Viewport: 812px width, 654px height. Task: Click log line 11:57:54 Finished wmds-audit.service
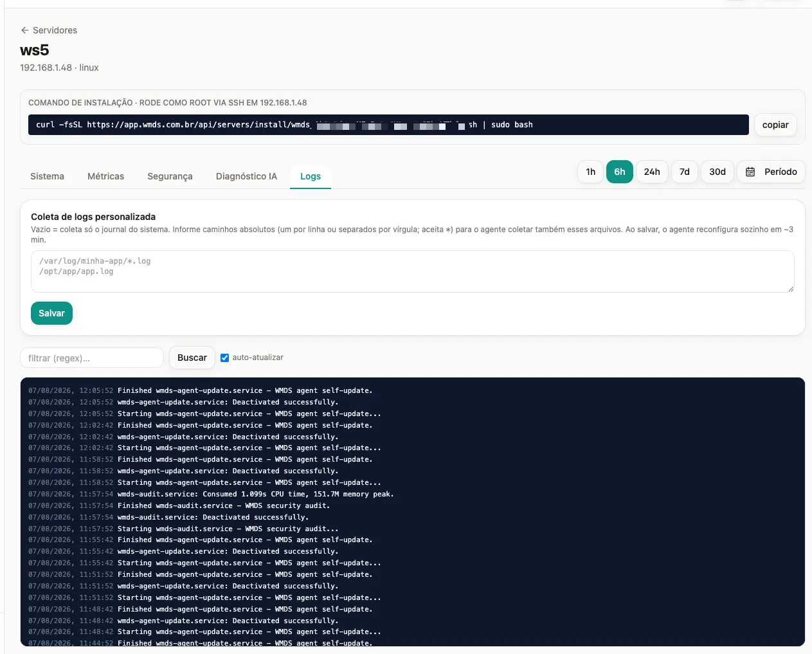click(x=179, y=505)
